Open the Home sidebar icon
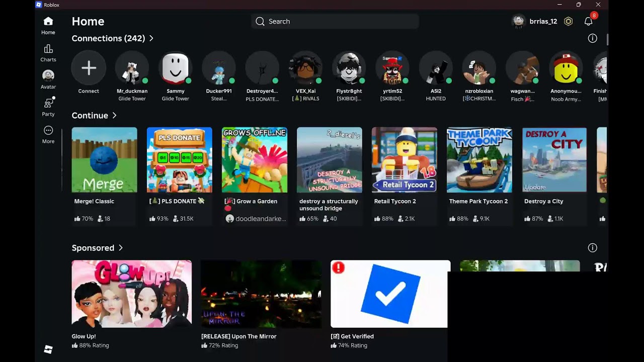 (x=48, y=22)
